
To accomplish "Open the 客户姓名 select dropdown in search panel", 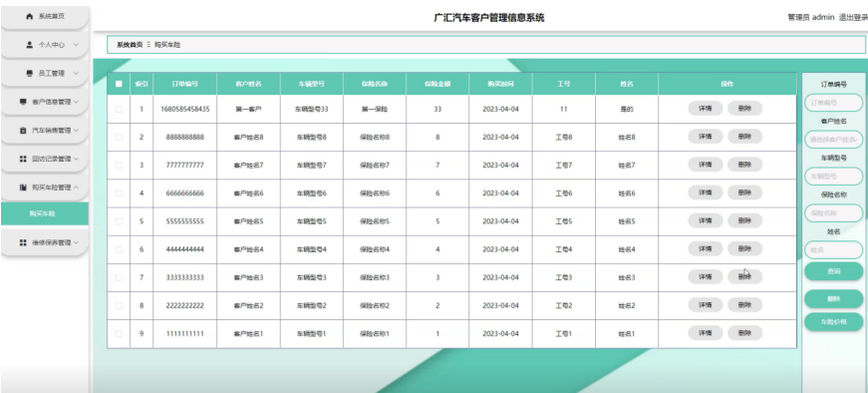I will [833, 139].
